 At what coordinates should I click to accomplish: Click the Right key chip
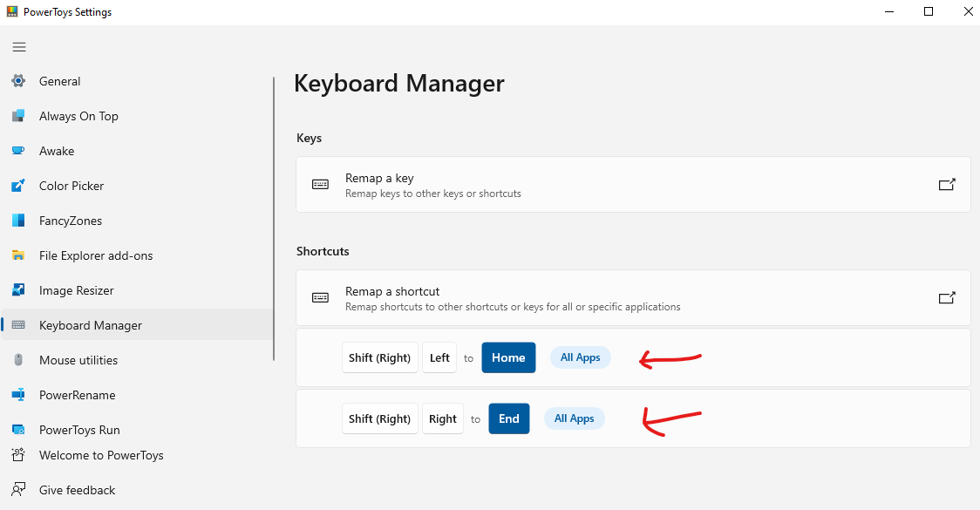pos(443,418)
